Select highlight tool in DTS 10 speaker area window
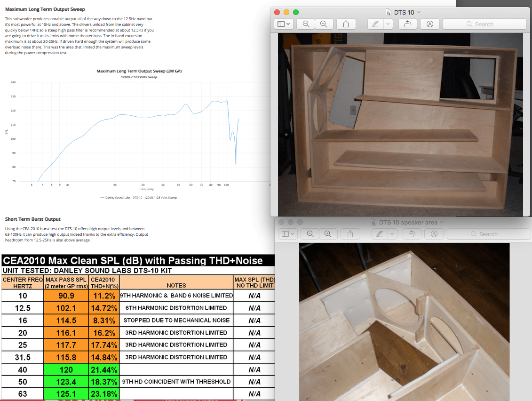The width and height of the screenshot is (532, 401). 380,234
